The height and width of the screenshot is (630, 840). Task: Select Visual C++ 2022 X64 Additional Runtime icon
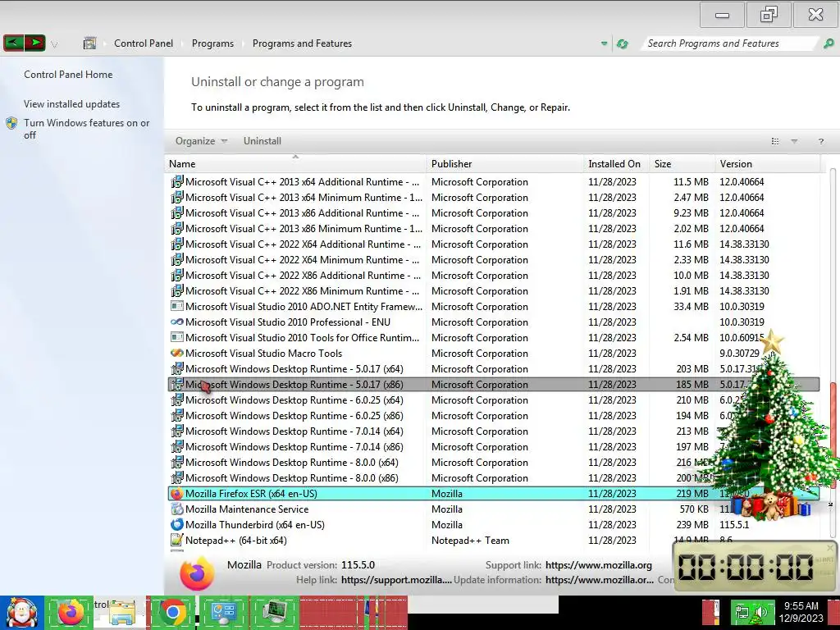[x=177, y=244]
